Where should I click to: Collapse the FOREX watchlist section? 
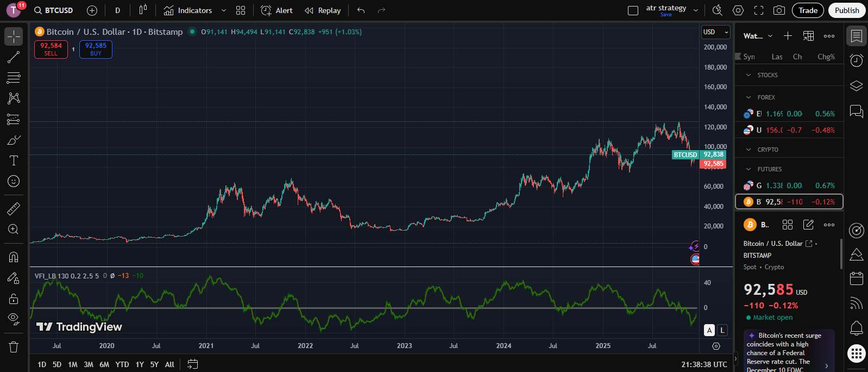(x=749, y=97)
